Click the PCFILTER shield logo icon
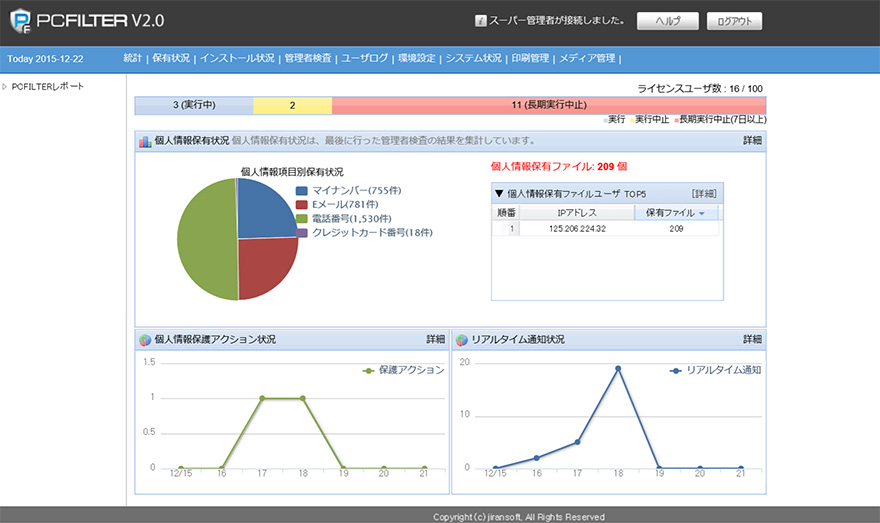 pos(20,21)
